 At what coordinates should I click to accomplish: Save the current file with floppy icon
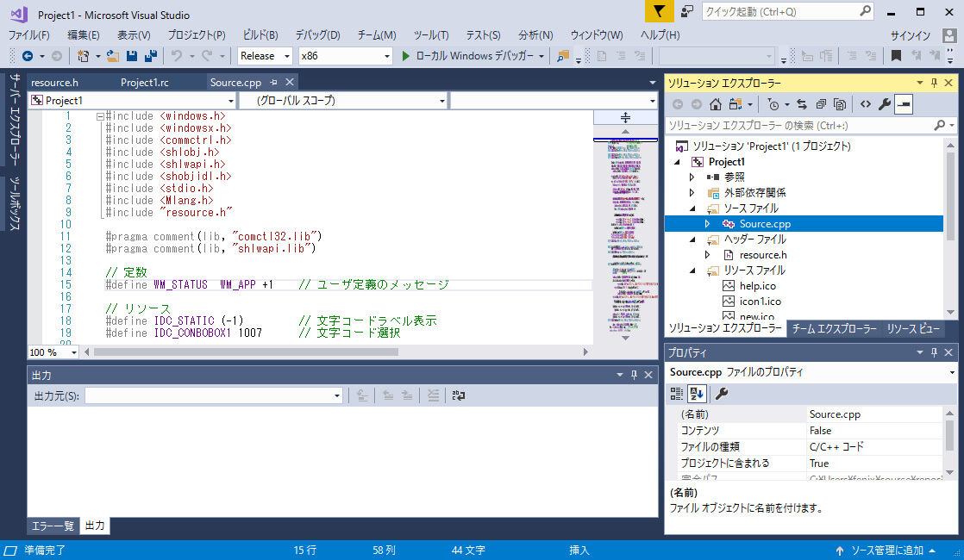132,56
